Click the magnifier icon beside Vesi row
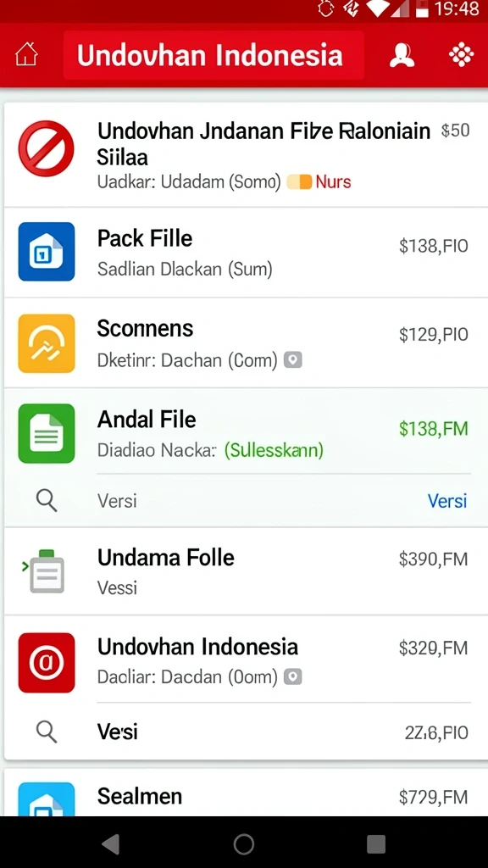Screen dimensions: 488x868 click(47, 732)
